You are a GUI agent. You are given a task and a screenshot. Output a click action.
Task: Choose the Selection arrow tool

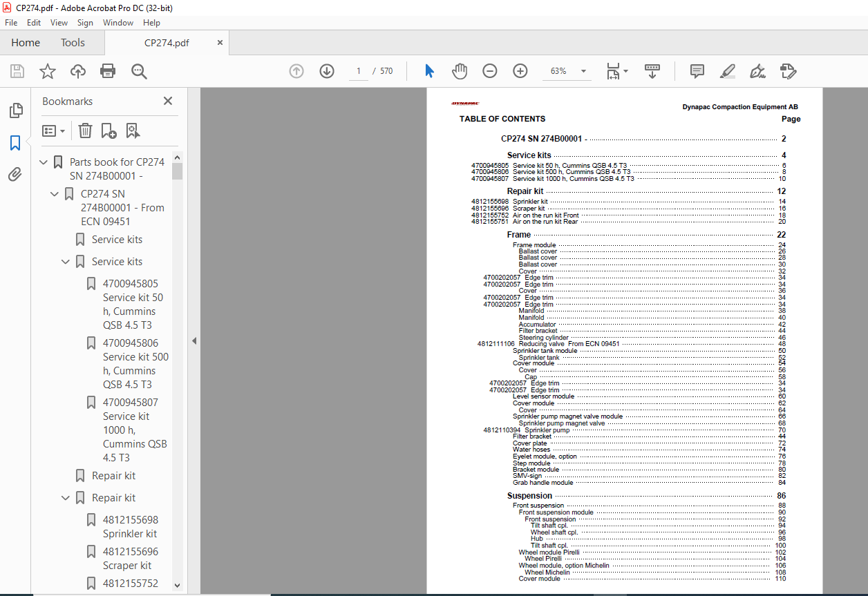coord(429,71)
